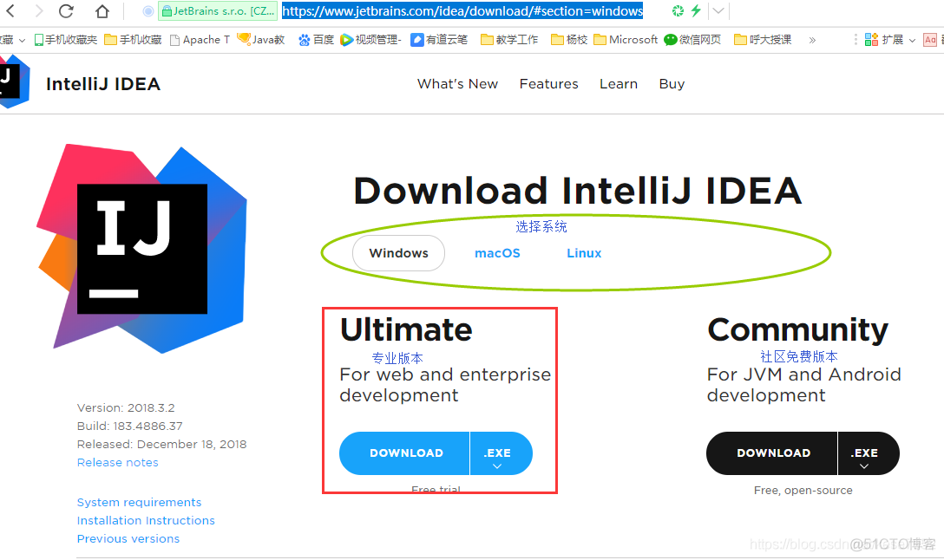944x560 pixels.
Task: View the JetBrains s.r.o. site certificate badge
Action: (218, 10)
